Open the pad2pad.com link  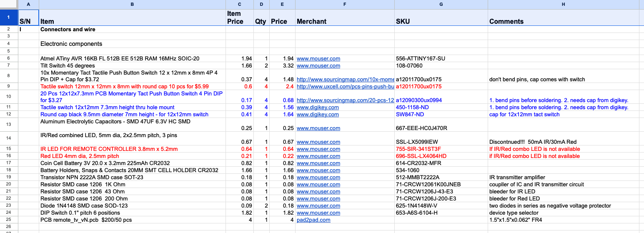[313, 220]
